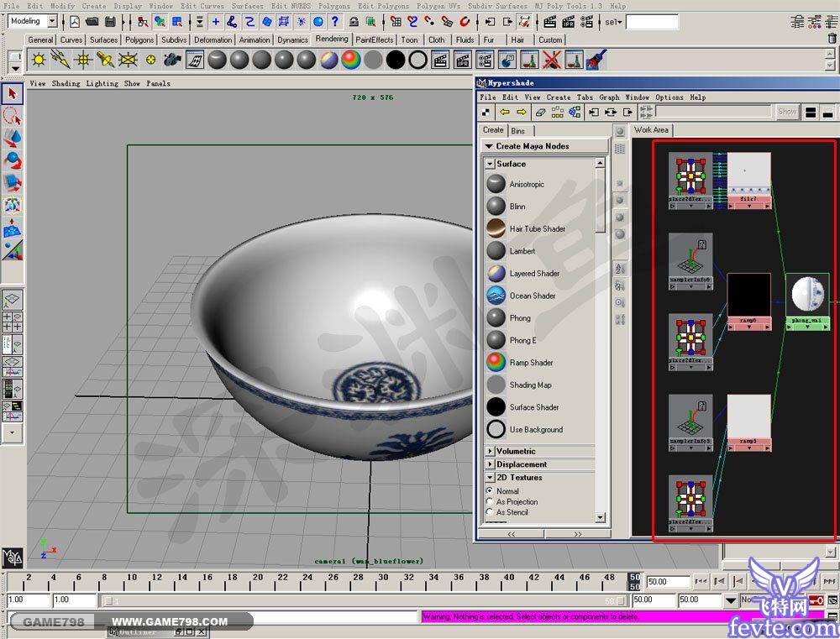Open the sel quick-selection dropdown arrow

pos(620,22)
